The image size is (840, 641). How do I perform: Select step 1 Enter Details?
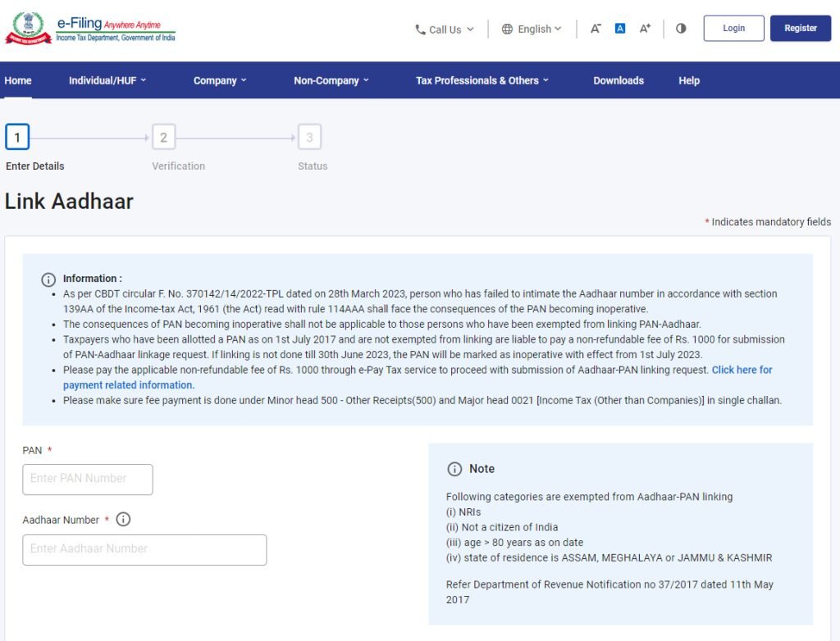pyautogui.click(x=18, y=137)
